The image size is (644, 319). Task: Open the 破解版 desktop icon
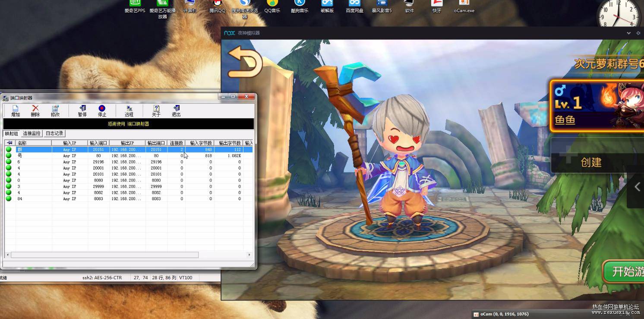click(x=327, y=6)
